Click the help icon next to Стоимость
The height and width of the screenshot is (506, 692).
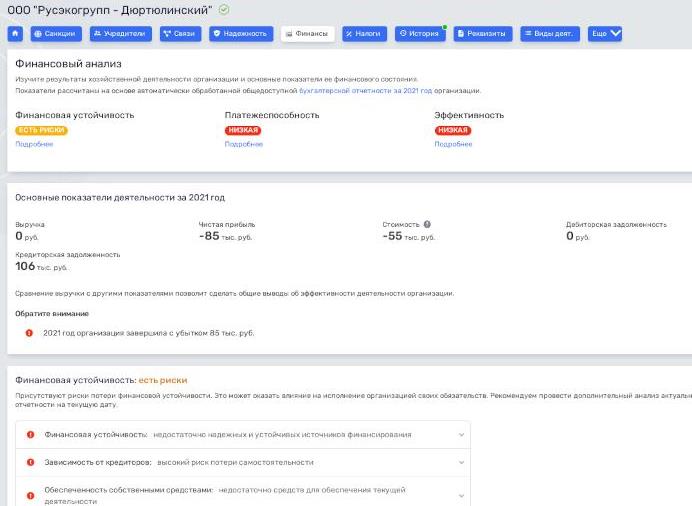427,224
